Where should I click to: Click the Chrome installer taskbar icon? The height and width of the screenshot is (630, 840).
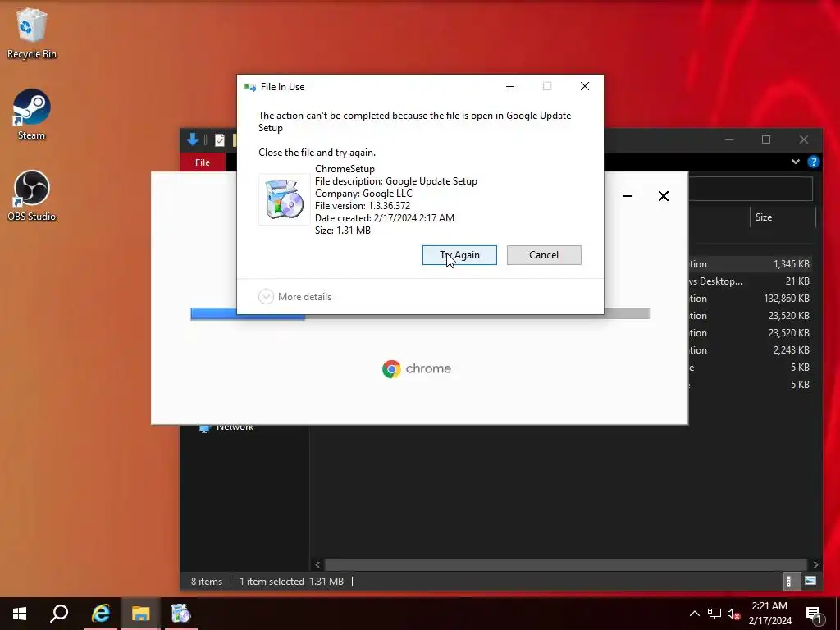180,614
